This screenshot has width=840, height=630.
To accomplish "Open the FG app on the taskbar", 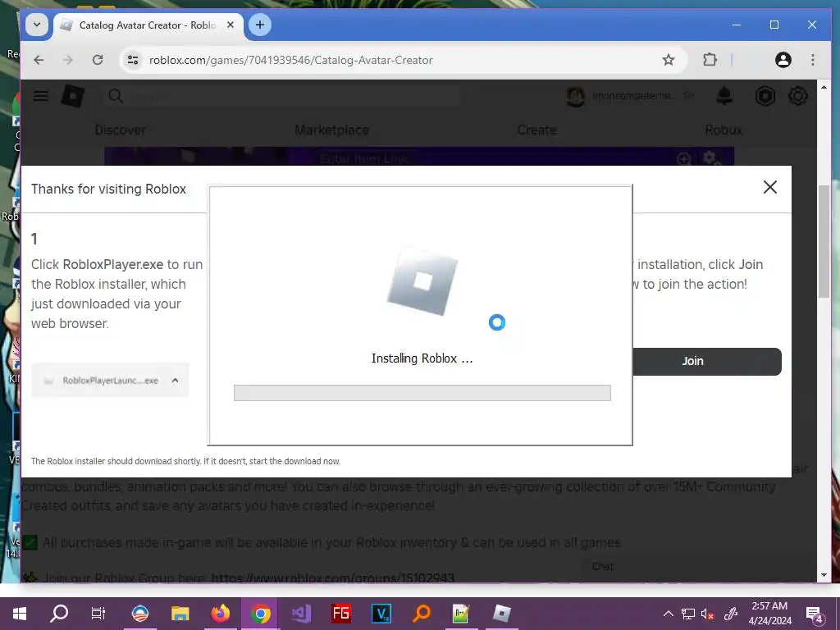I will (x=340, y=614).
